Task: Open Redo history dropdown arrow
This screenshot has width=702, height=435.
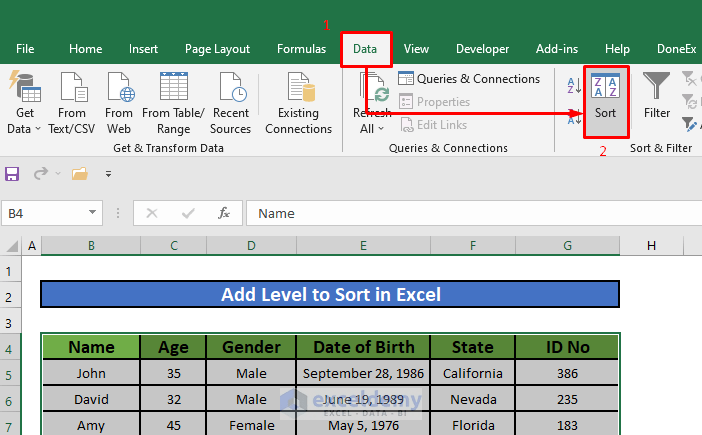Action: tap(58, 174)
